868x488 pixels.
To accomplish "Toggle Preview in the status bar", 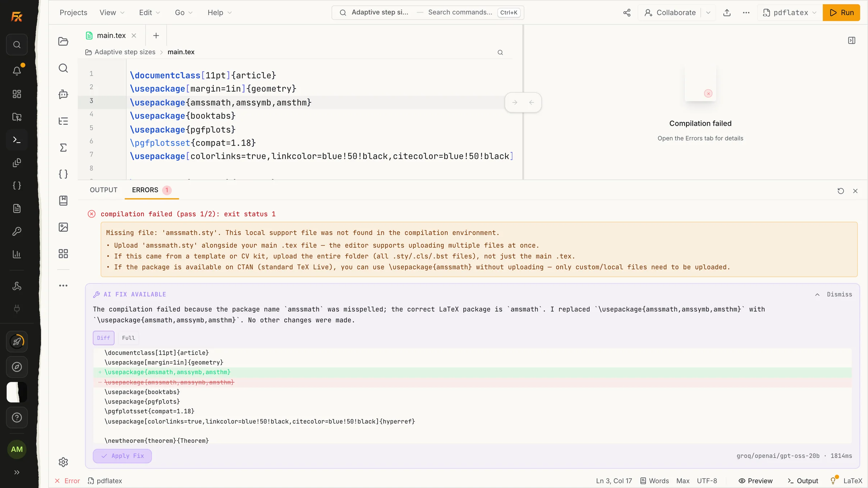I will click(x=755, y=481).
